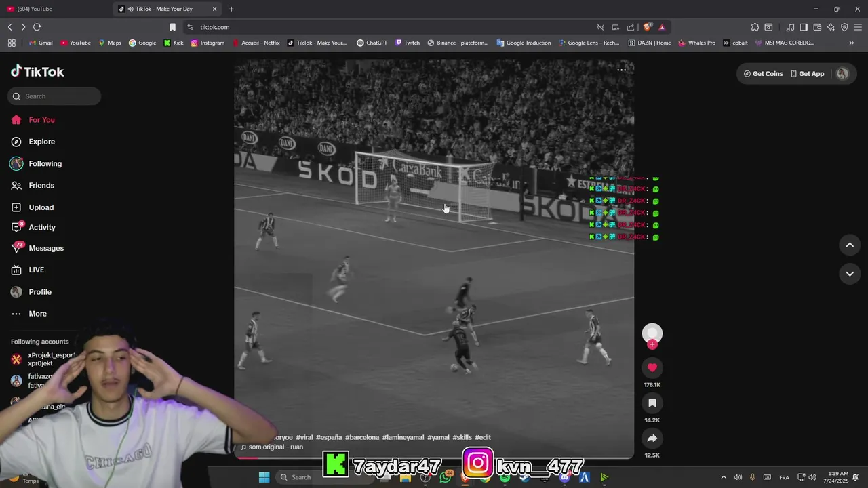This screenshot has height=488, width=868.
Task: Click the TikTok logo
Action: click(x=37, y=71)
